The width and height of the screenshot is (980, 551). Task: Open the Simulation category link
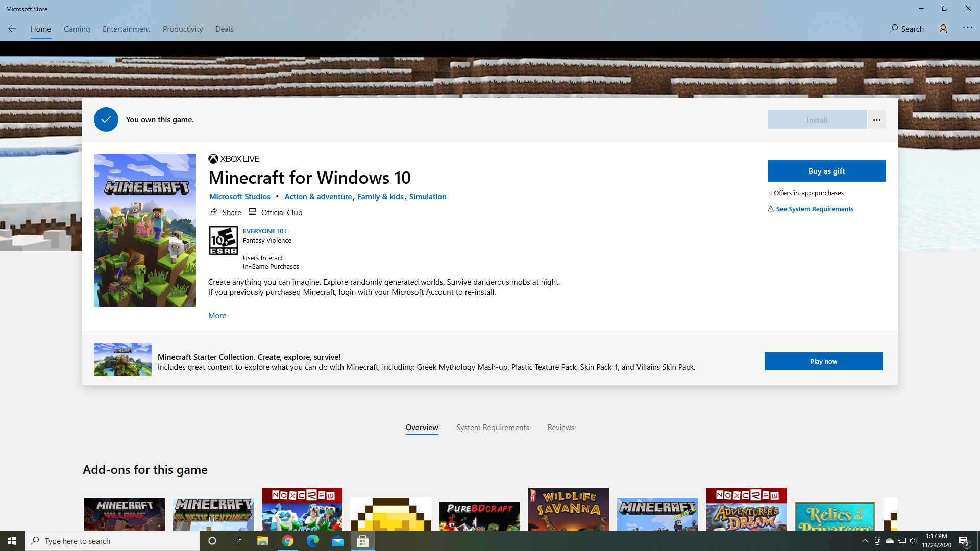(428, 197)
